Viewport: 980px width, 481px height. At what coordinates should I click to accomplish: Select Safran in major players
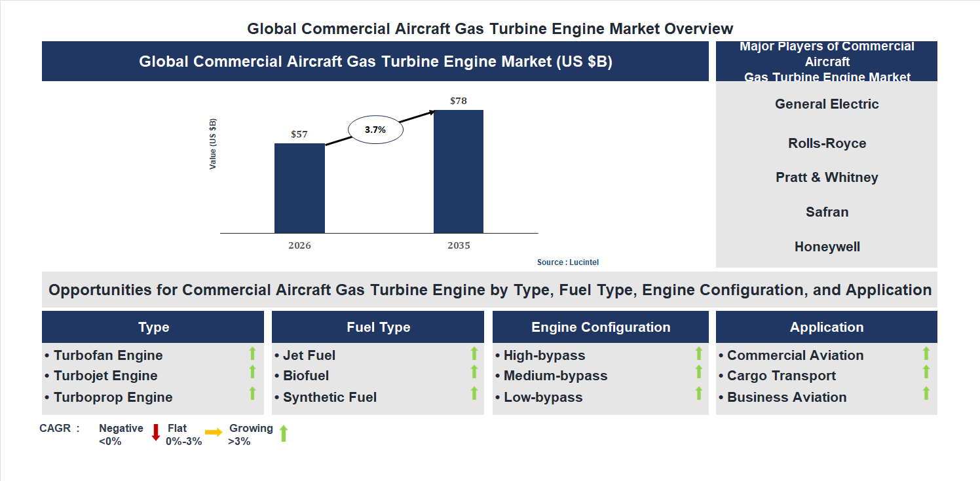click(827, 212)
